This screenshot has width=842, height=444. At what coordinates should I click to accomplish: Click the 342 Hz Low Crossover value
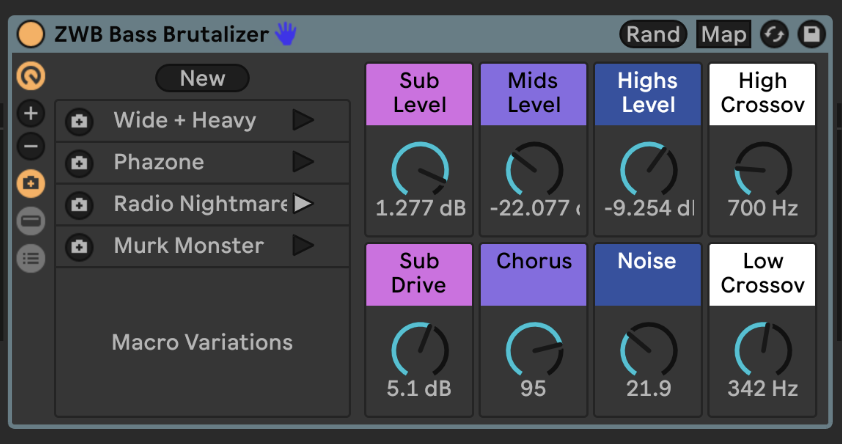click(x=762, y=389)
